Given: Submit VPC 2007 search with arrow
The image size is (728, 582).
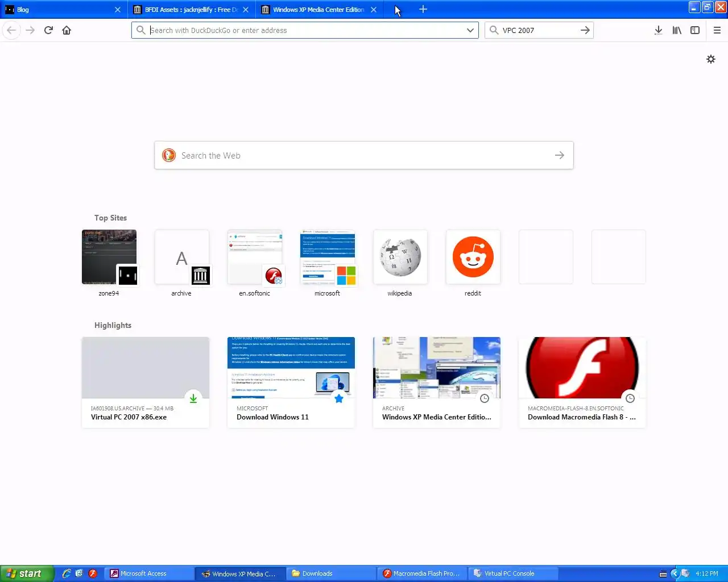Looking at the screenshot, I should pos(585,30).
